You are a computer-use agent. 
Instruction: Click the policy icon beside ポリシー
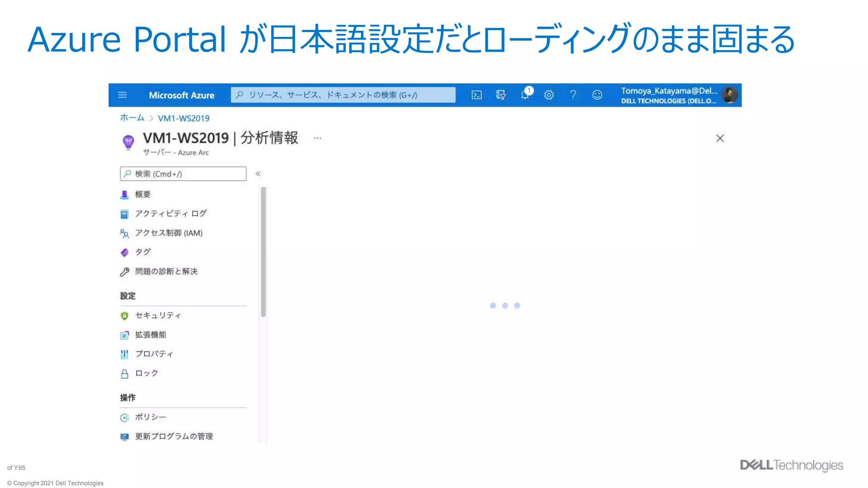click(x=124, y=418)
